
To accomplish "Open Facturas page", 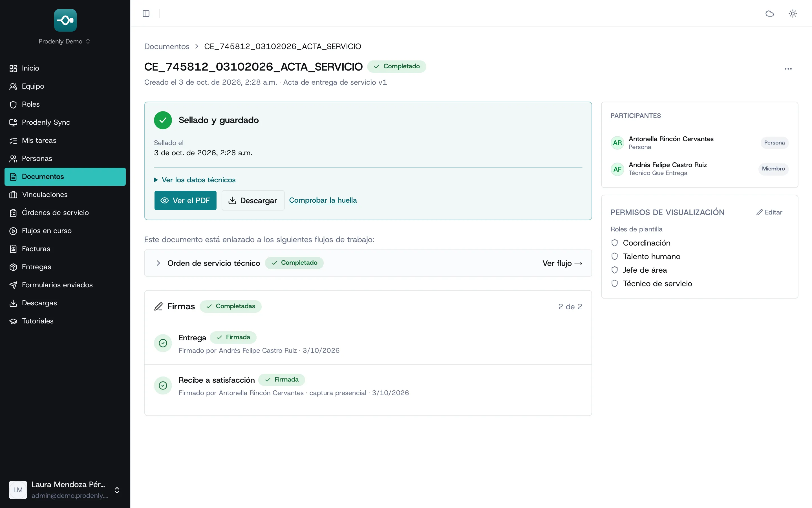I will tap(65, 249).
